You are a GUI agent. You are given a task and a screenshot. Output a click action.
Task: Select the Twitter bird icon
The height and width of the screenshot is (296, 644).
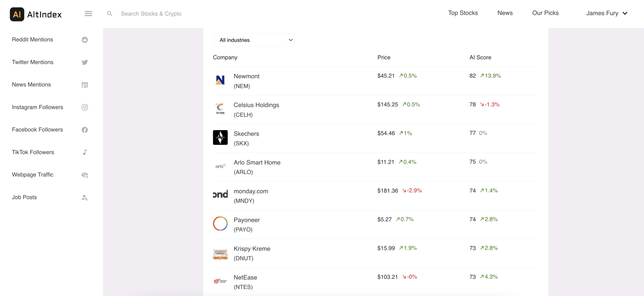(85, 62)
